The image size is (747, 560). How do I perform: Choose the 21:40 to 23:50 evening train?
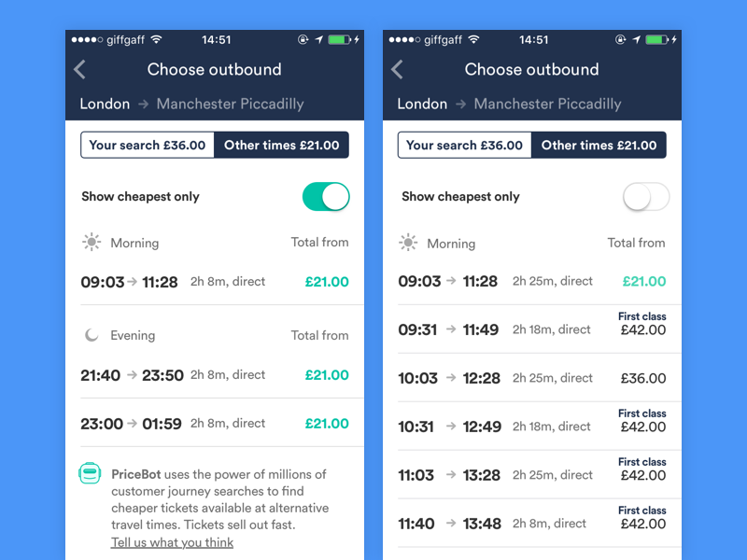click(x=214, y=375)
